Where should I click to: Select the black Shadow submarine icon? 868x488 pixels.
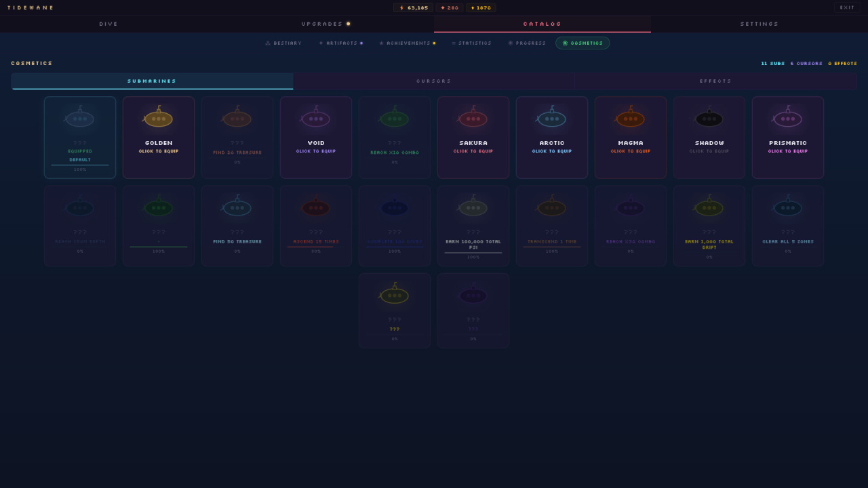(709, 119)
